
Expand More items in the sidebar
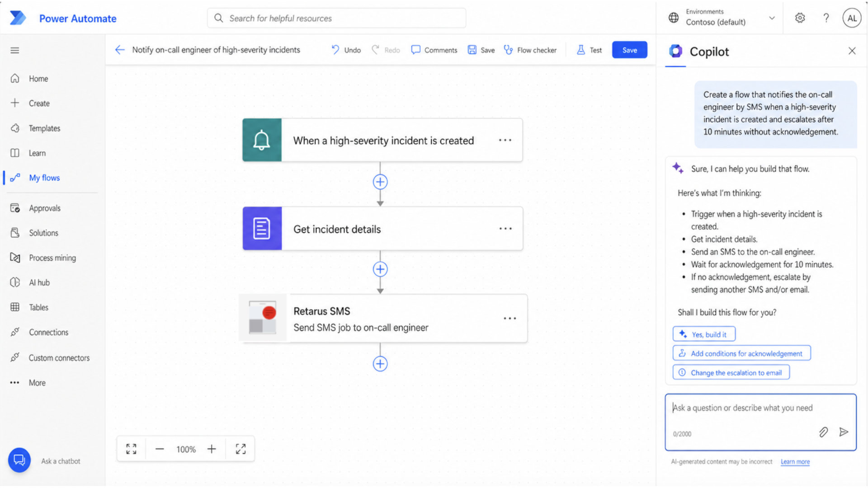click(x=37, y=383)
